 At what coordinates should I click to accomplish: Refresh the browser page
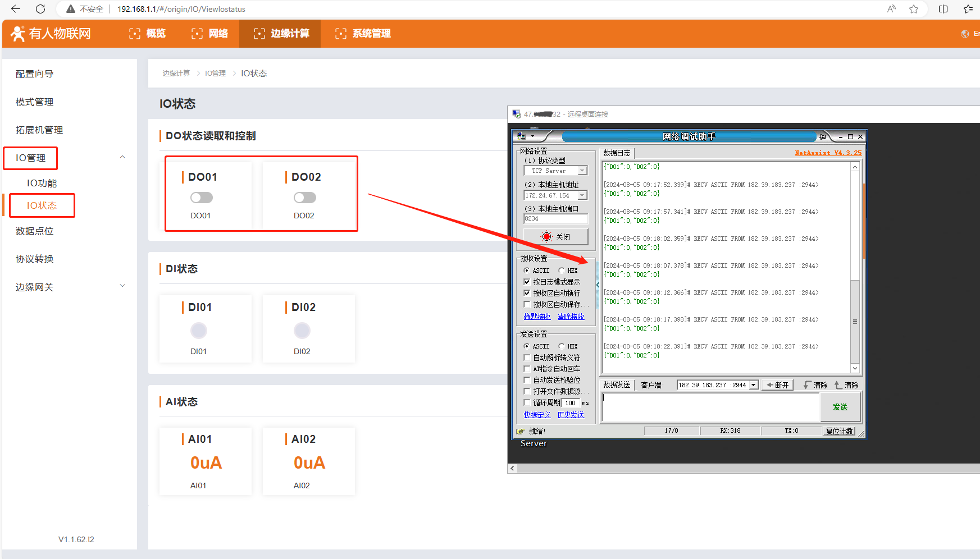click(40, 9)
